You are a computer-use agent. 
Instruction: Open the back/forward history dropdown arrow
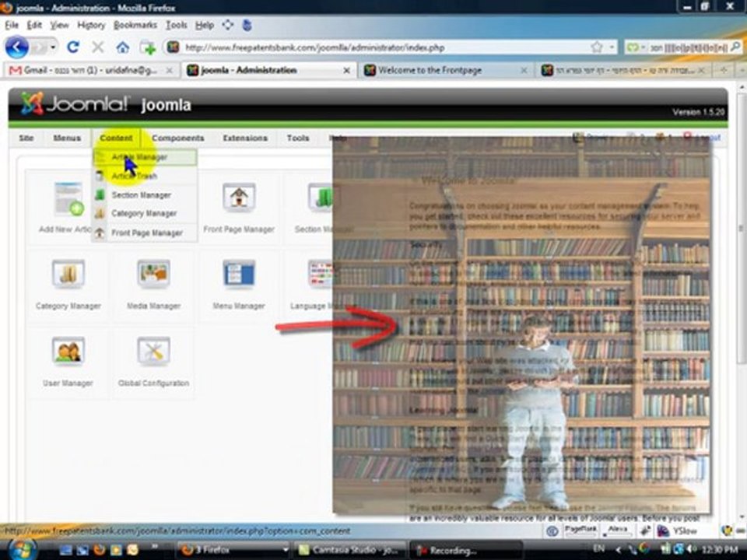(53, 47)
